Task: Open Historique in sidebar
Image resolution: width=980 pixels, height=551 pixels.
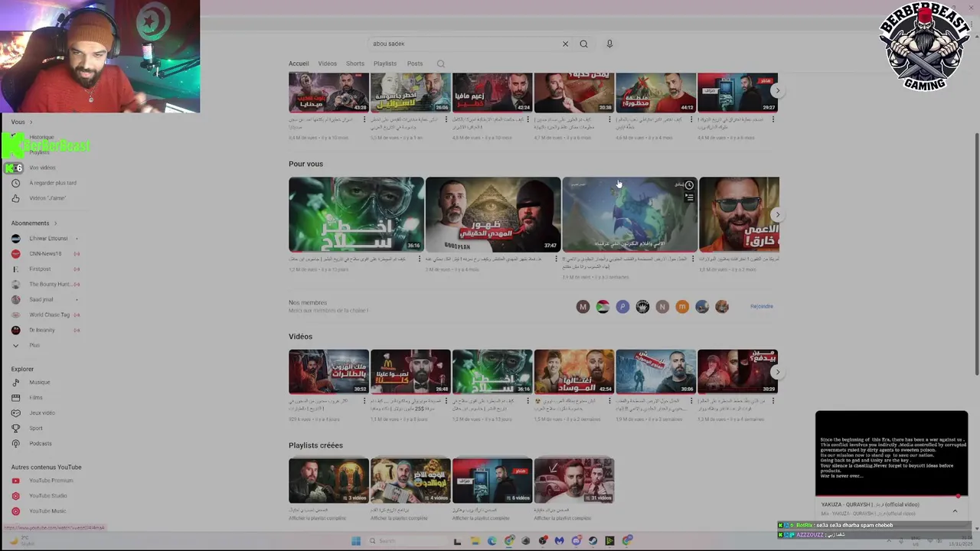Action: 41,138
